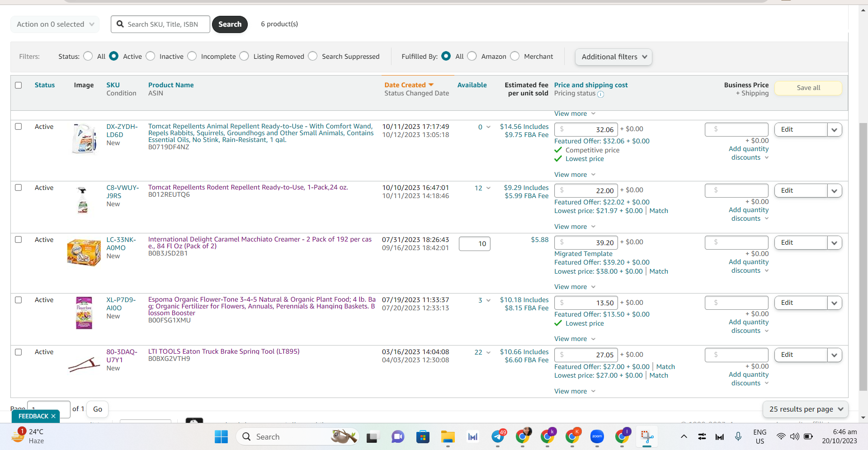Click the Save all button
Screen dimensions: 868x450
tap(808, 88)
